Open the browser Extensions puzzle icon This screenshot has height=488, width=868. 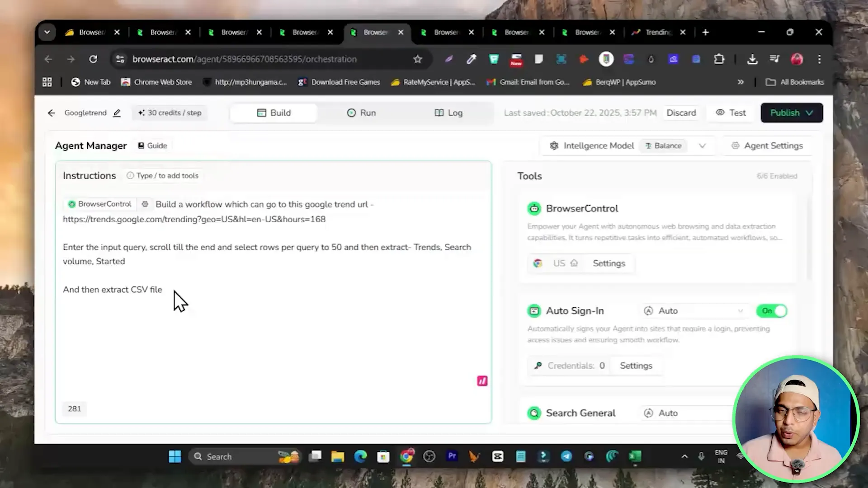pyautogui.click(x=719, y=59)
